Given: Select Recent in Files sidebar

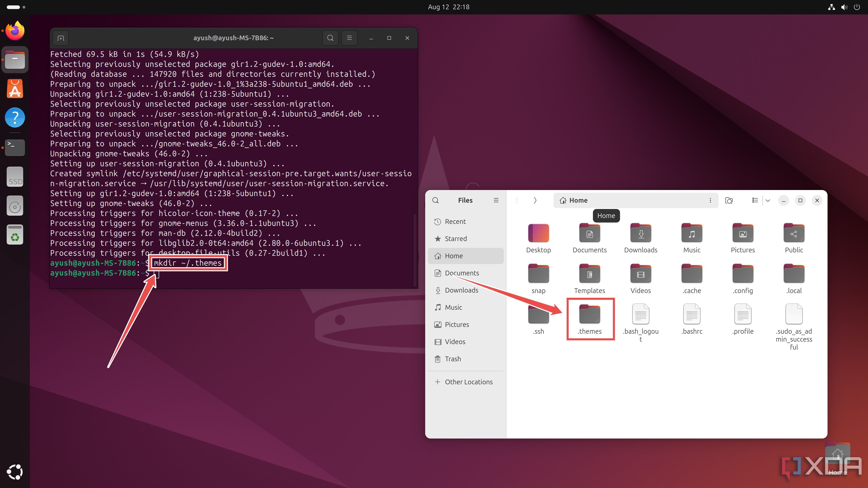Looking at the screenshot, I should (x=455, y=221).
